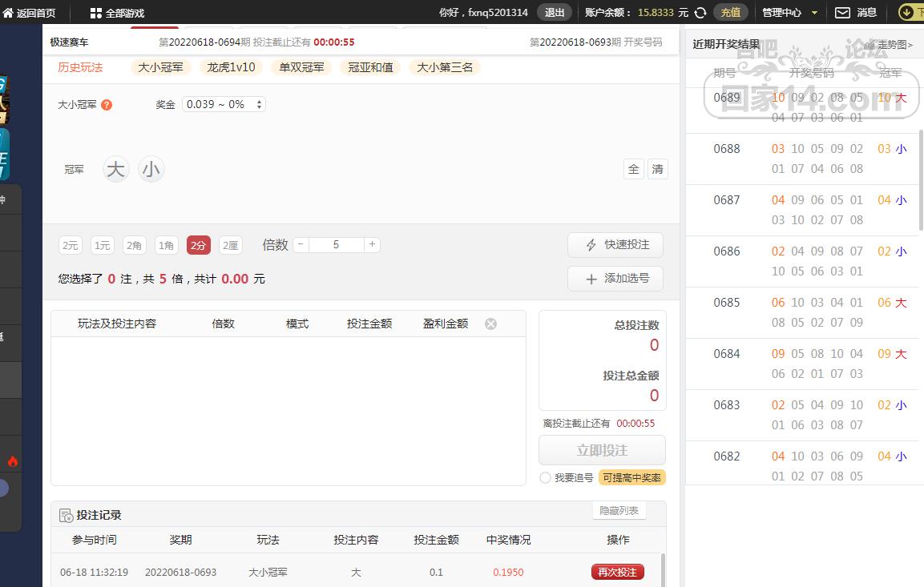Switch to 龙虎1v10 play tab
The height and width of the screenshot is (587, 924).
point(231,68)
